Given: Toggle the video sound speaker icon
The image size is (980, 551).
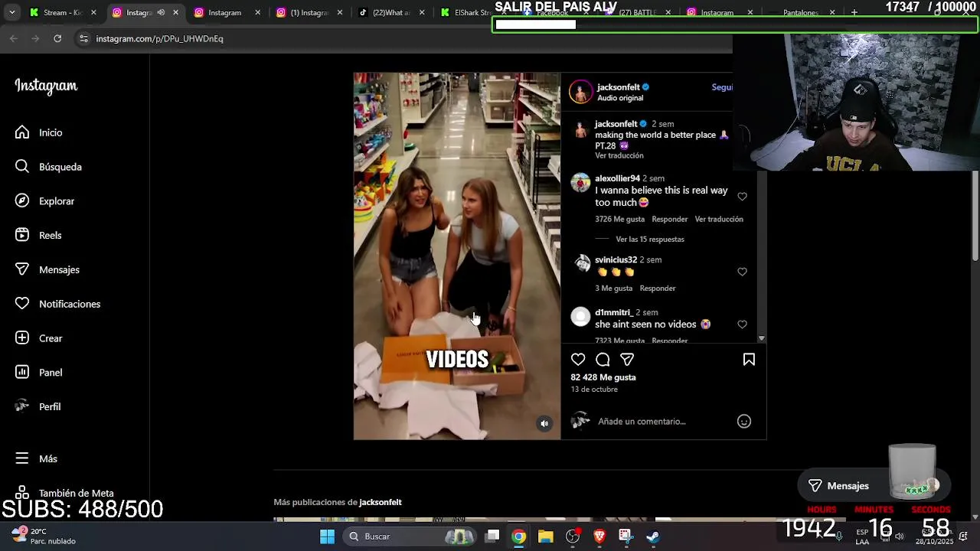Looking at the screenshot, I should (544, 423).
